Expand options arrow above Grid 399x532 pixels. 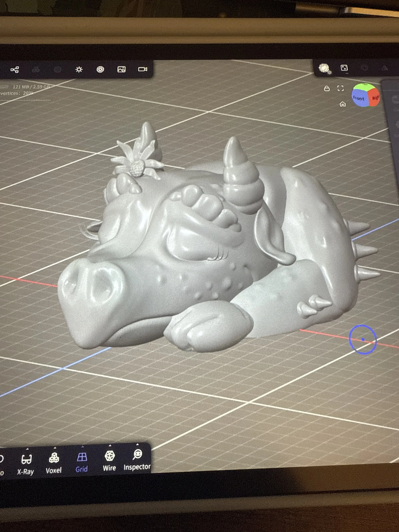(83, 447)
